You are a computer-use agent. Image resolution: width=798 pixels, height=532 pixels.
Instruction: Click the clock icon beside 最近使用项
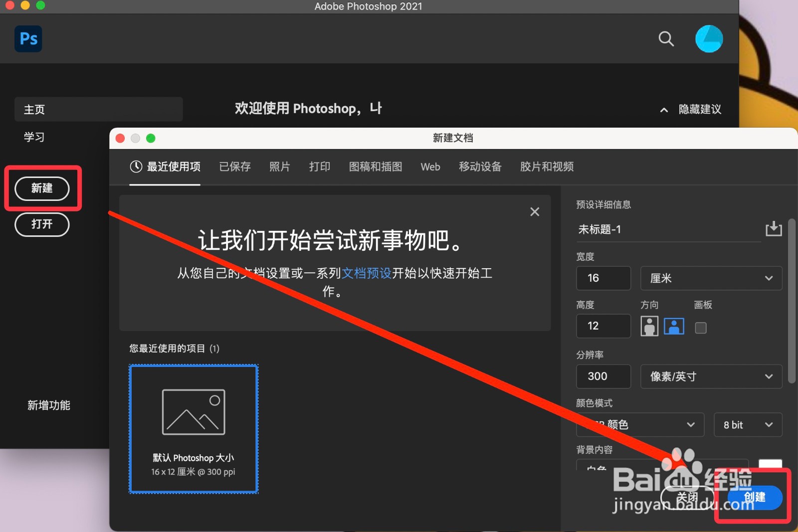point(136,167)
